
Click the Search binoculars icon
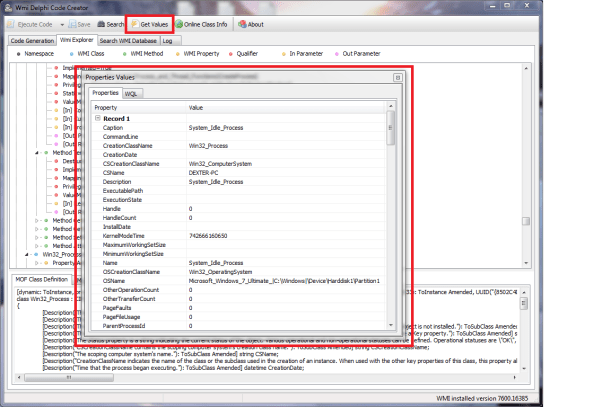click(100, 23)
